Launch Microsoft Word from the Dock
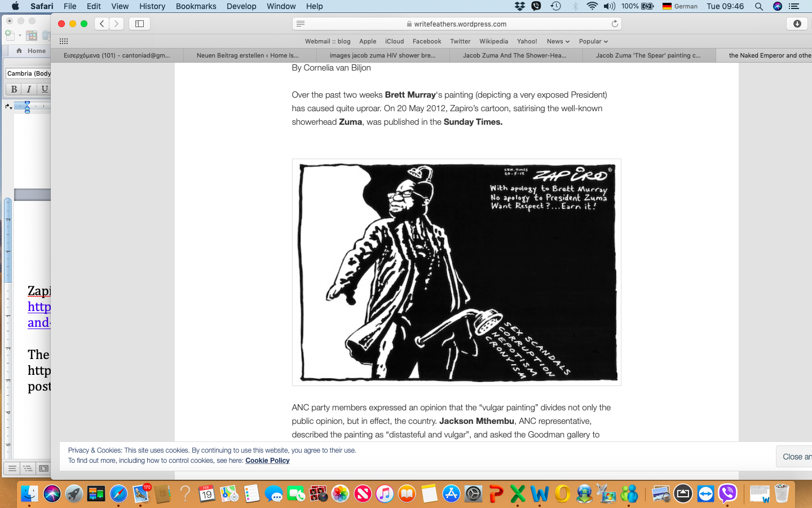 540,494
